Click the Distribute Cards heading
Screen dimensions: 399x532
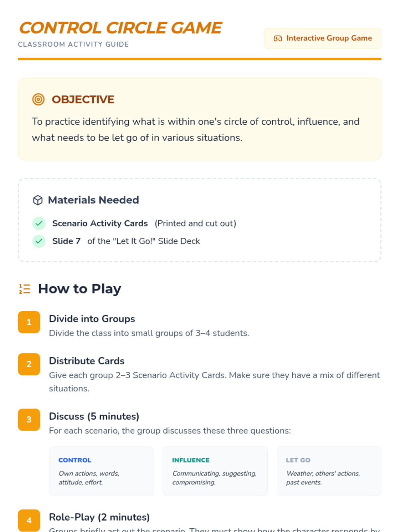coord(87,361)
